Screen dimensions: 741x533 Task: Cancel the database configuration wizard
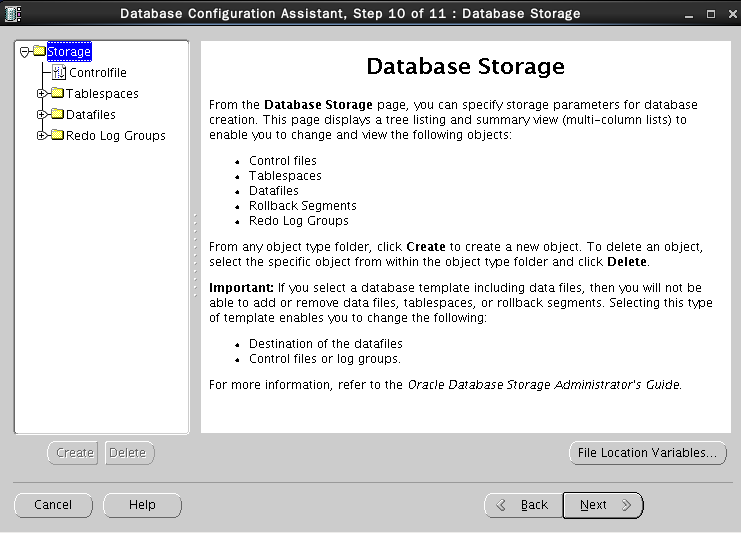click(x=52, y=505)
